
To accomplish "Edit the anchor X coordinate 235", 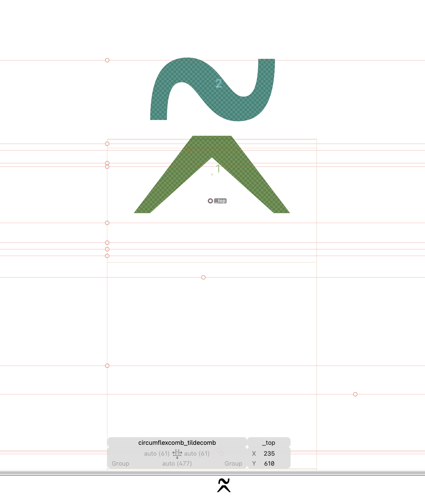I will (x=269, y=454).
